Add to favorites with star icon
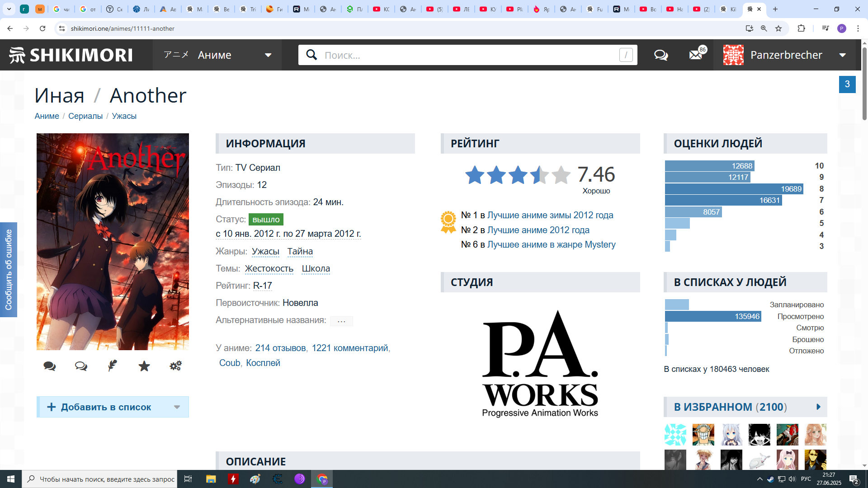868x488 pixels. point(144,366)
